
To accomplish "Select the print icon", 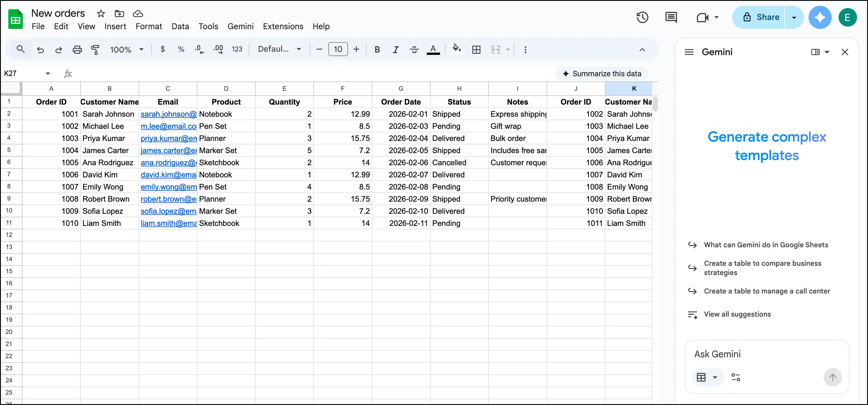I will [x=77, y=49].
